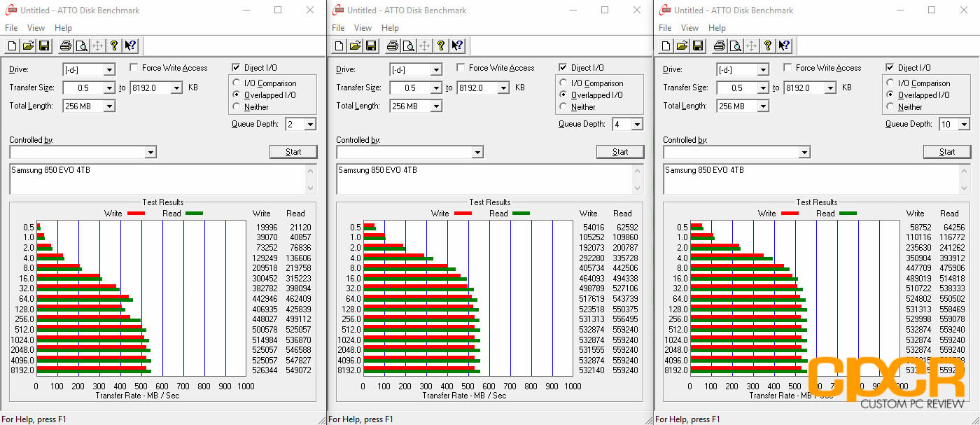
Task: Open the File menu in the middle window
Action: coord(339,28)
